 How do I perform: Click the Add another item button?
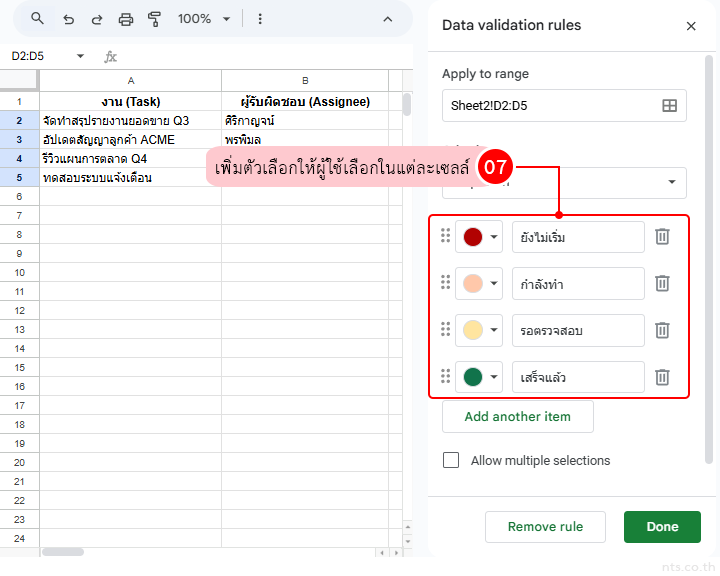pyautogui.click(x=517, y=416)
